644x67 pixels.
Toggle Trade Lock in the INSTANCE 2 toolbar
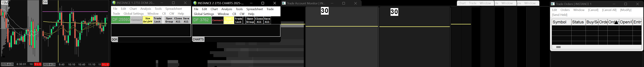pos(239,20)
